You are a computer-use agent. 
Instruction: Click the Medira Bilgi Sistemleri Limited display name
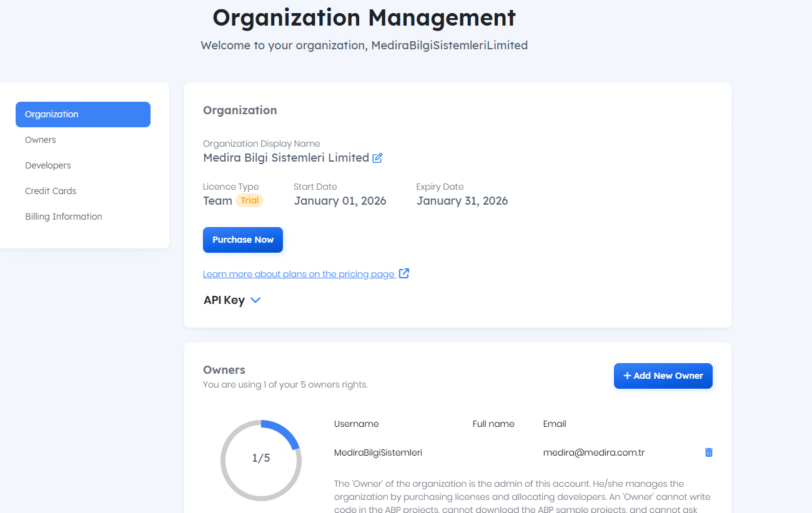tap(286, 158)
